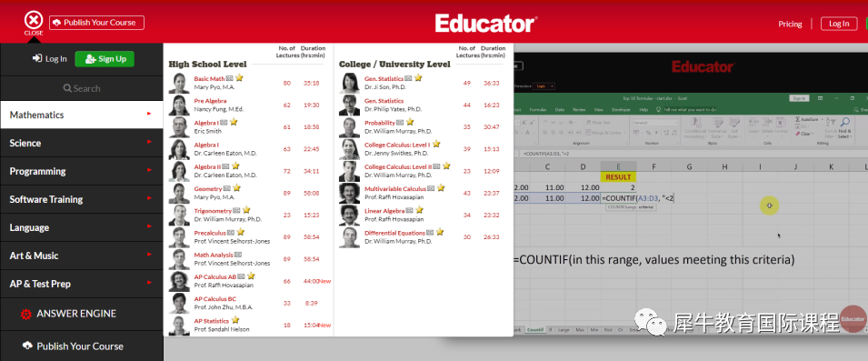Click the gold star next to Linear Algebra

[419, 210]
